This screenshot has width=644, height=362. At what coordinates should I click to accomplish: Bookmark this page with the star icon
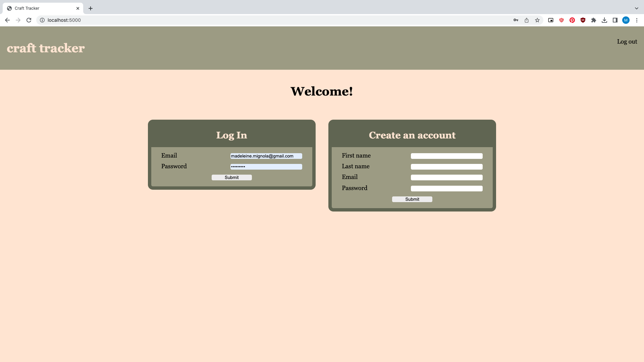537,20
